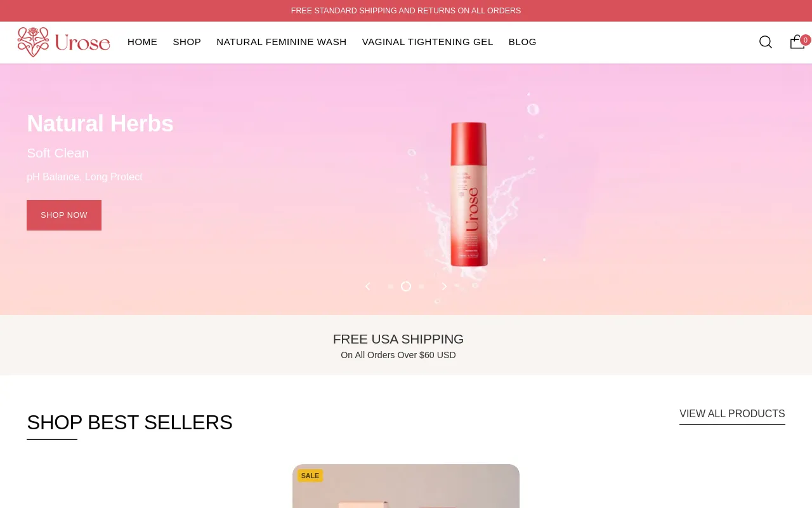812x508 pixels.
Task: Select the active middle carousel dot
Action: click(406, 286)
